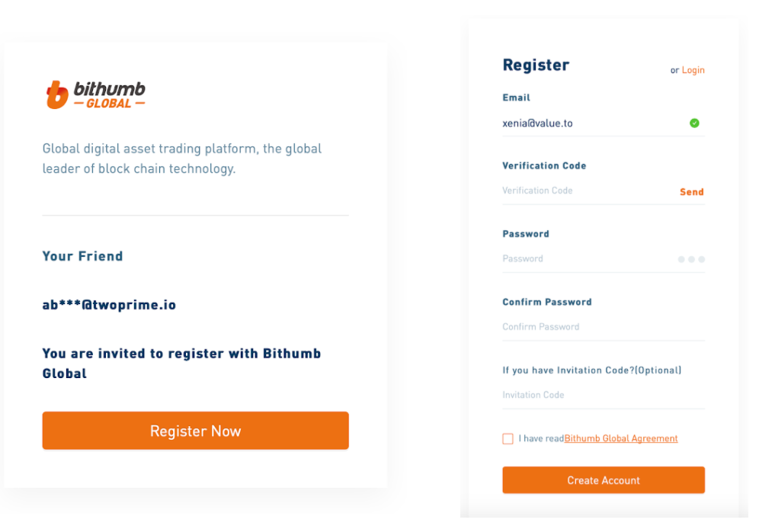Viewport: 759px width, 532px height.
Task: Open the Login link
Action: click(x=693, y=70)
